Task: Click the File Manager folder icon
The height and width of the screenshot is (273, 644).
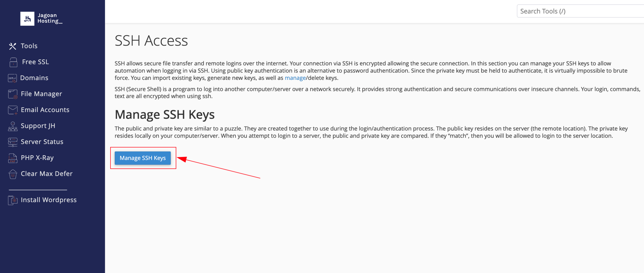Action: pyautogui.click(x=13, y=94)
